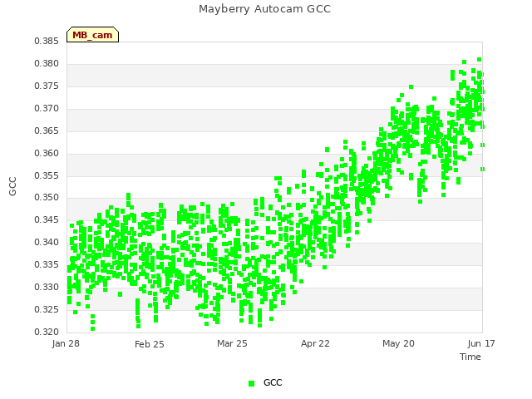Click the 0.365 y-axis value

pos(47,131)
